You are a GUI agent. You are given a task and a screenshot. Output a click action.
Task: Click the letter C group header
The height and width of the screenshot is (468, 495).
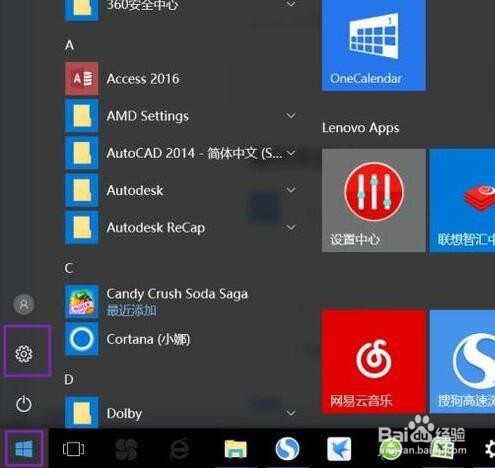point(69,268)
